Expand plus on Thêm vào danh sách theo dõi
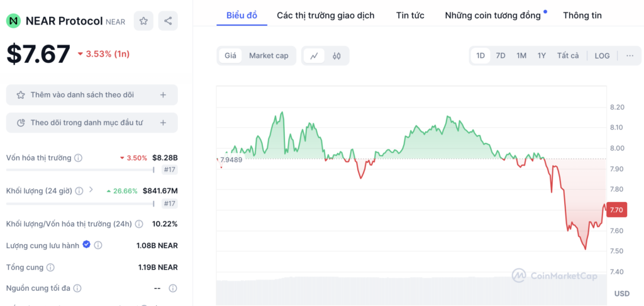The height and width of the screenshot is (306, 644). coord(163,95)
